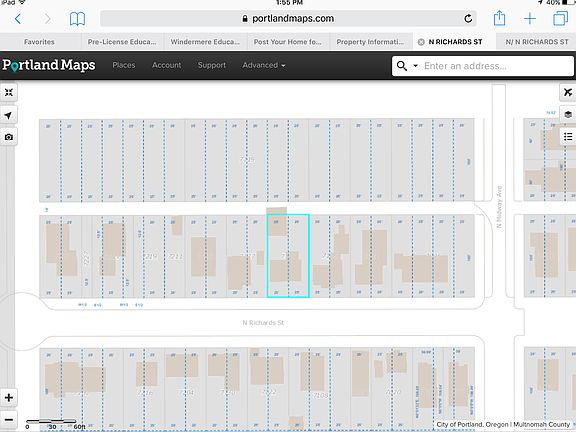Open the aerial view airplane icon

point(568,92)
